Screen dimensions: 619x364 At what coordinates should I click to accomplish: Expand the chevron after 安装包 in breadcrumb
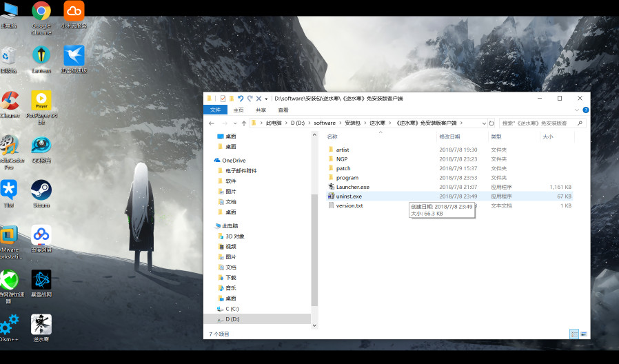pyautogui.click(x=365, y=123)
